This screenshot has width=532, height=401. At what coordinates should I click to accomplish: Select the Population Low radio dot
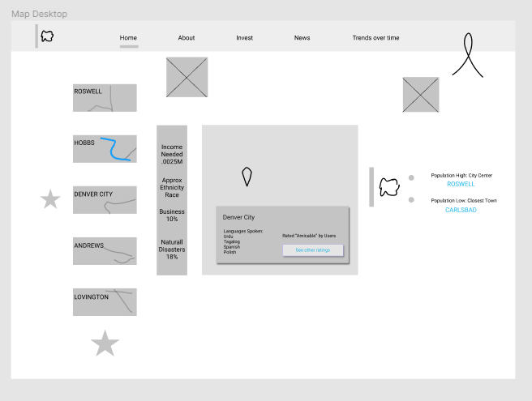pyautogui.click(x=411, y=199)
